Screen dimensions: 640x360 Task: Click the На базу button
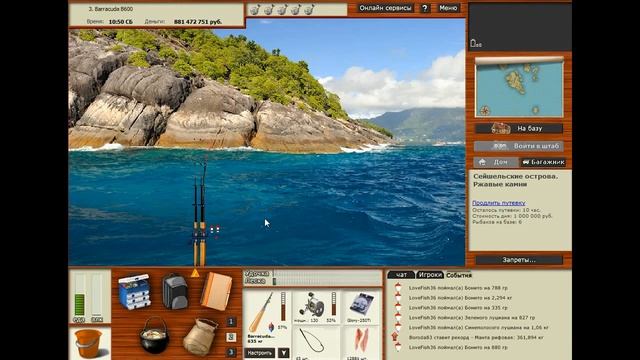coord(519,129)
